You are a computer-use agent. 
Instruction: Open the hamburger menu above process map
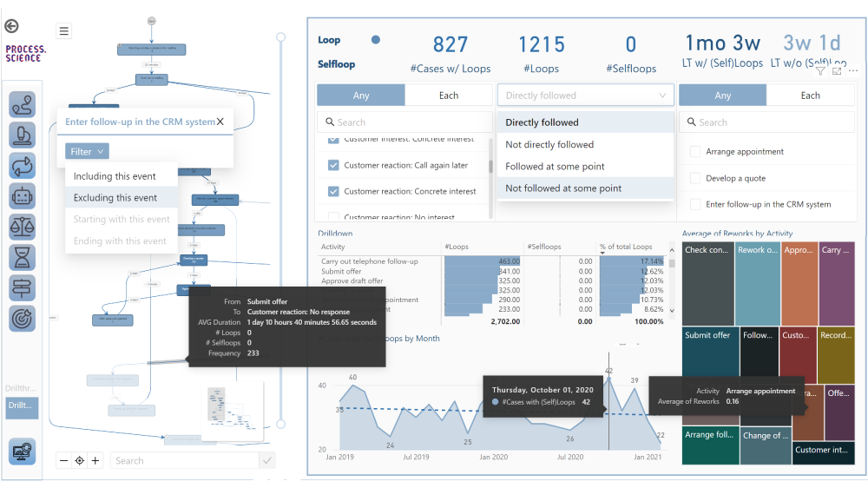pyautogui.click(x=63, y=31)
